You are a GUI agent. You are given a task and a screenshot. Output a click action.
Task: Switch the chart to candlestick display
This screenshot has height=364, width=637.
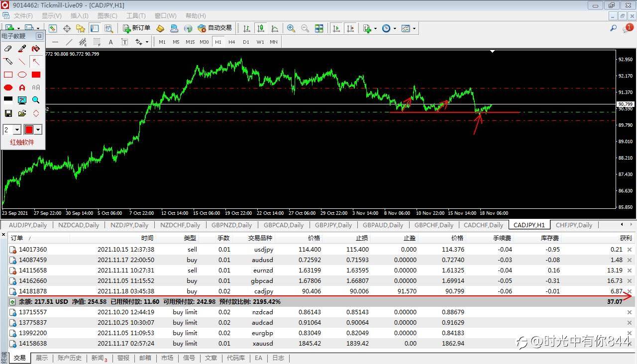click(x=260, y=28)
